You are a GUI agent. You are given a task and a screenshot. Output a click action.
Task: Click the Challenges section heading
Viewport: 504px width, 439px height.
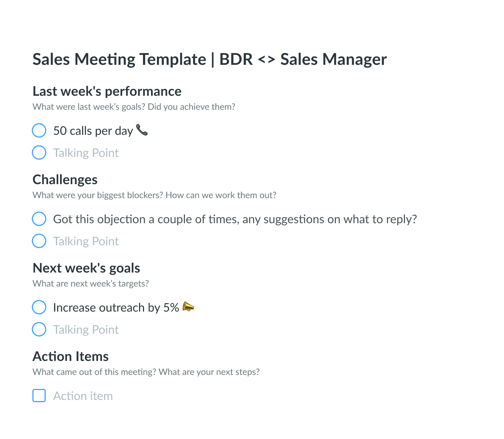pos(65,180)
